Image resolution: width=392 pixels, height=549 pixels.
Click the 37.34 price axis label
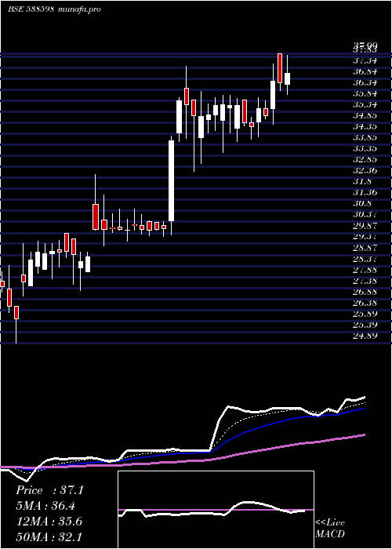click(x=365, y=61)
